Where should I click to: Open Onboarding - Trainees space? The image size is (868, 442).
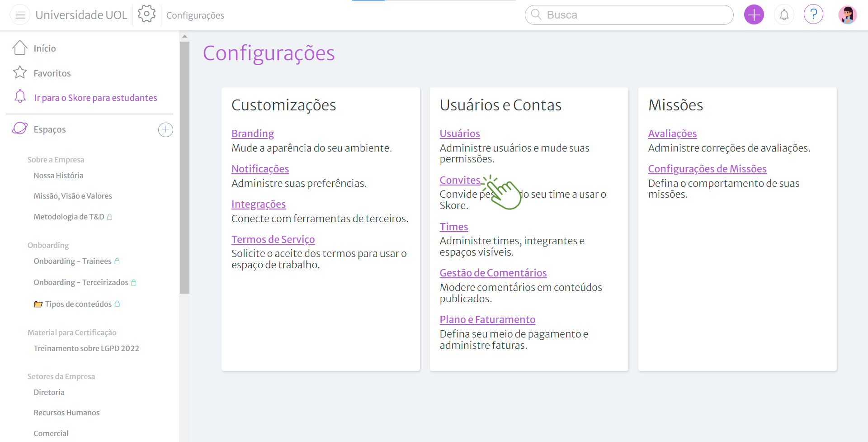click(72, 261)
